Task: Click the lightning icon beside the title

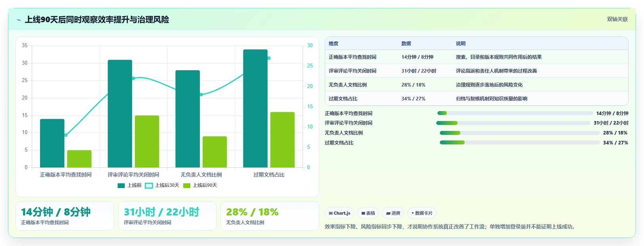Action: 19,20
